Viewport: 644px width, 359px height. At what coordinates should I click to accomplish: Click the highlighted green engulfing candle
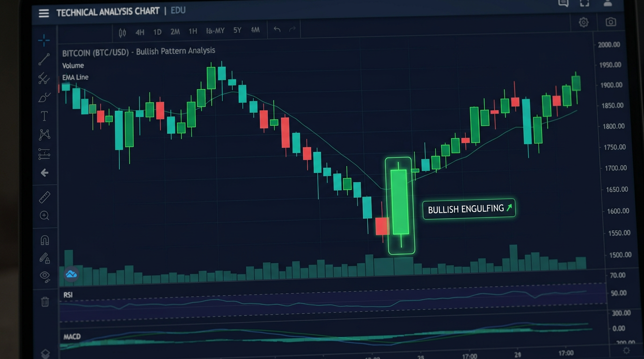click(400, 202)
